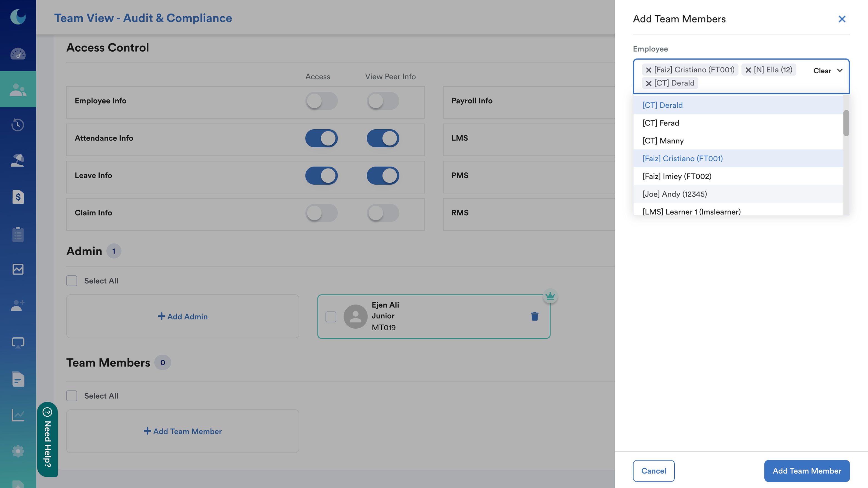Click Clear in the Employee field

point(822,71)
